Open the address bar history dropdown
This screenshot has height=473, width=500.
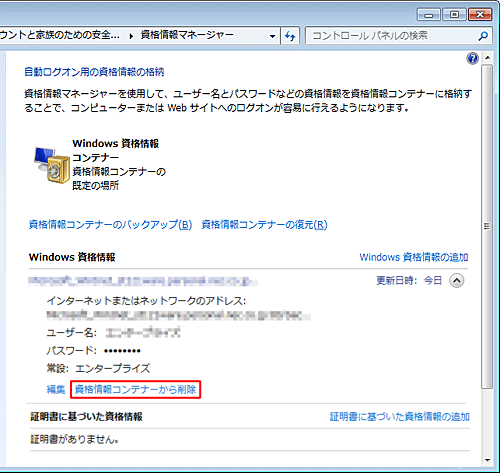[272, 36]
